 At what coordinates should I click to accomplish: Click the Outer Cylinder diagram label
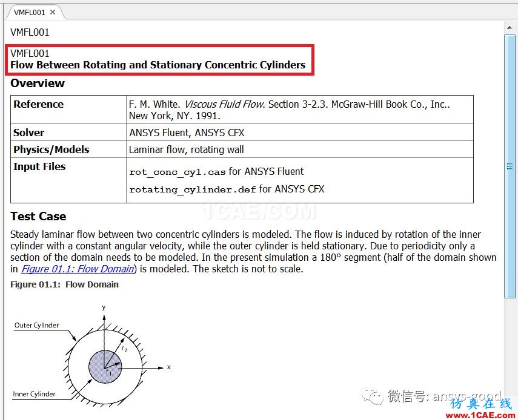pyautogui.click(x=37, y=326)
